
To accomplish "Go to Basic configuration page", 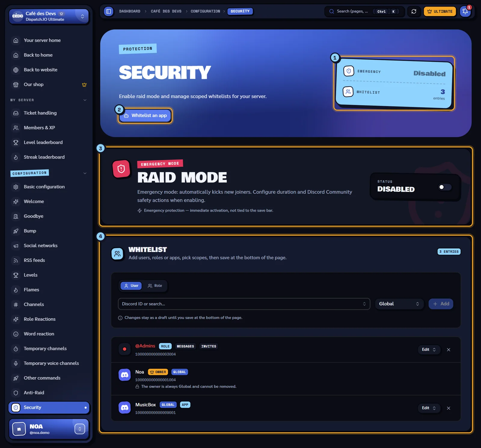I will pyautogui.click(x=49, y=187).
